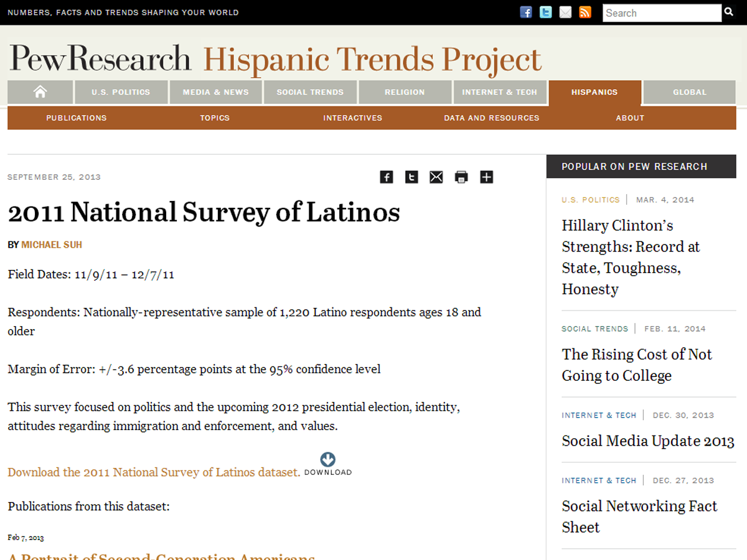Open the Internet & Tech tab

point(499,92)
